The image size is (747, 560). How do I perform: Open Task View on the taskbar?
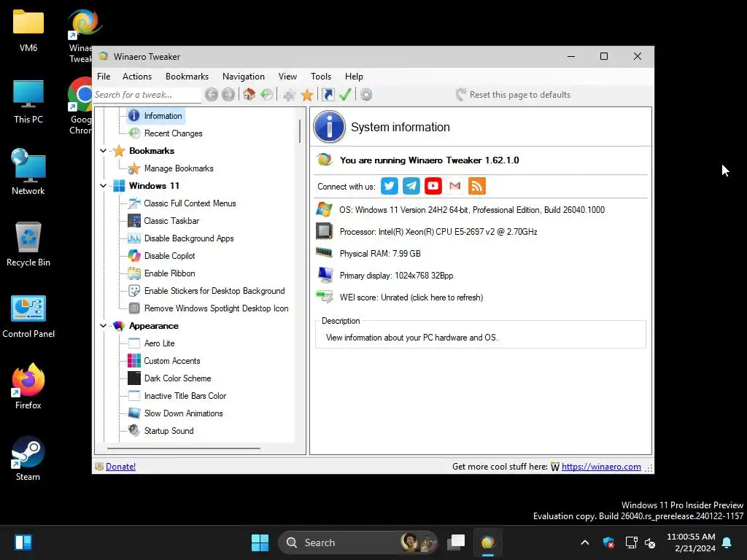tap(456, 542)
